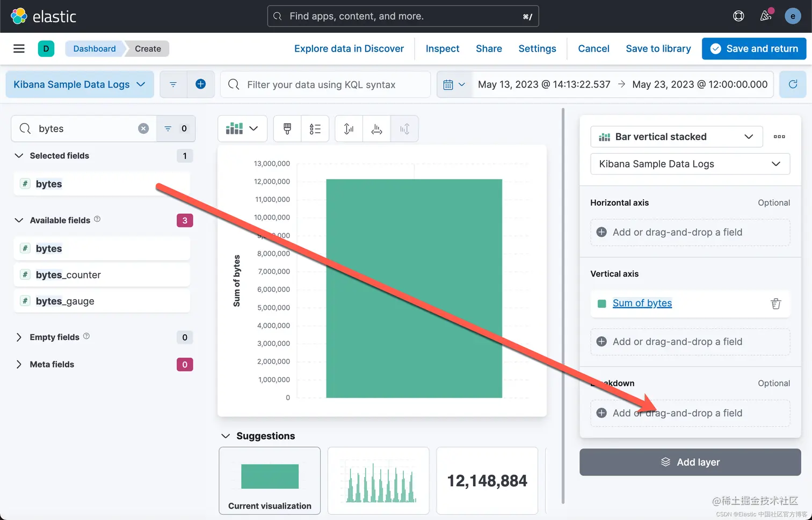Click Save to library
The height and width of the screenshot is (520, 812).
[658, 49]
